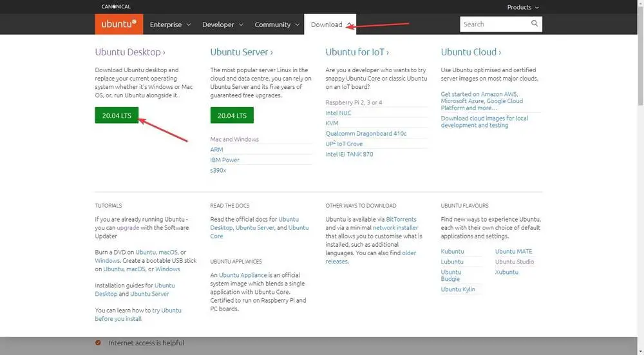Open the Ubuntu Core docs link
The image size is (644, 355).
click(x=260, y=232)
